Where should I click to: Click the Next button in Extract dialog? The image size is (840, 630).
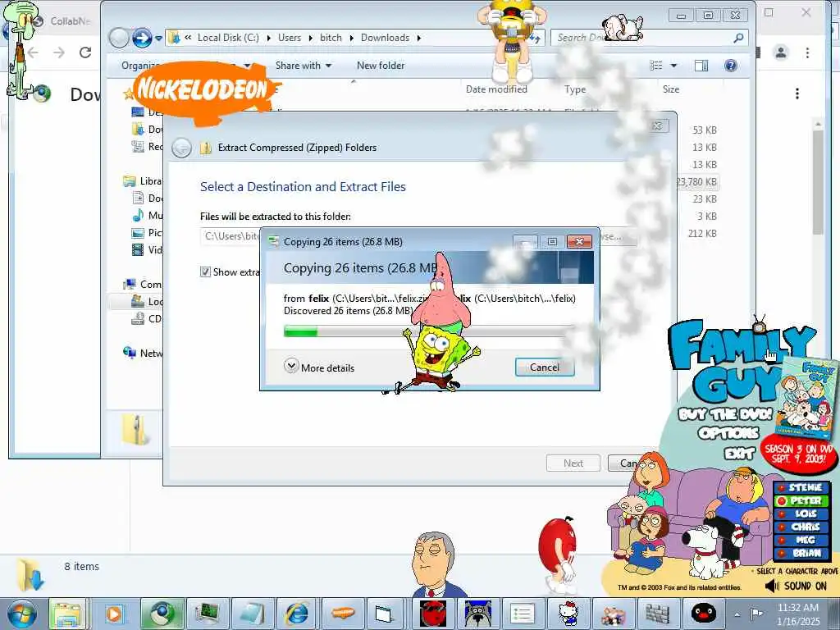point(573,463)
